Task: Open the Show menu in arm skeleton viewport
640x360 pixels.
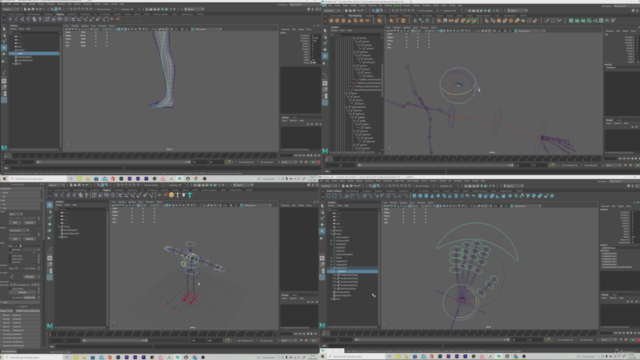Action: (416, 27)
